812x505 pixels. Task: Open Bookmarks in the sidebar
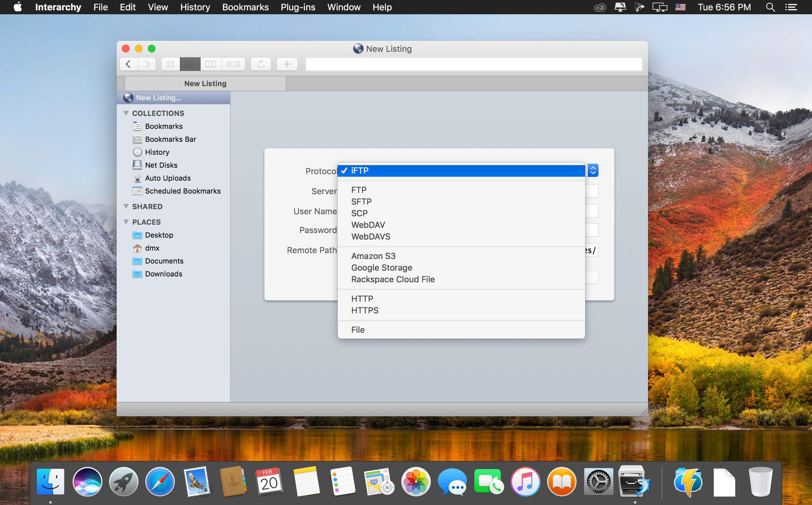point(164,126)
